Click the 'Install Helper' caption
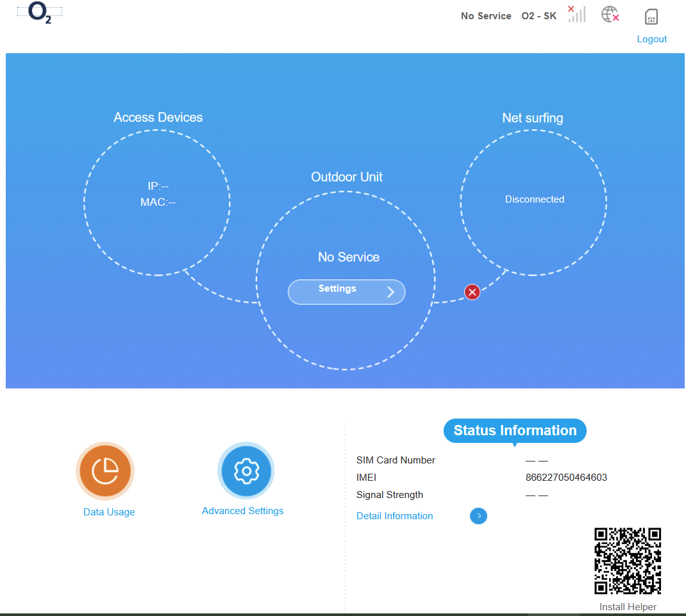This screenshot has width=686, height=616. (628, 607)
